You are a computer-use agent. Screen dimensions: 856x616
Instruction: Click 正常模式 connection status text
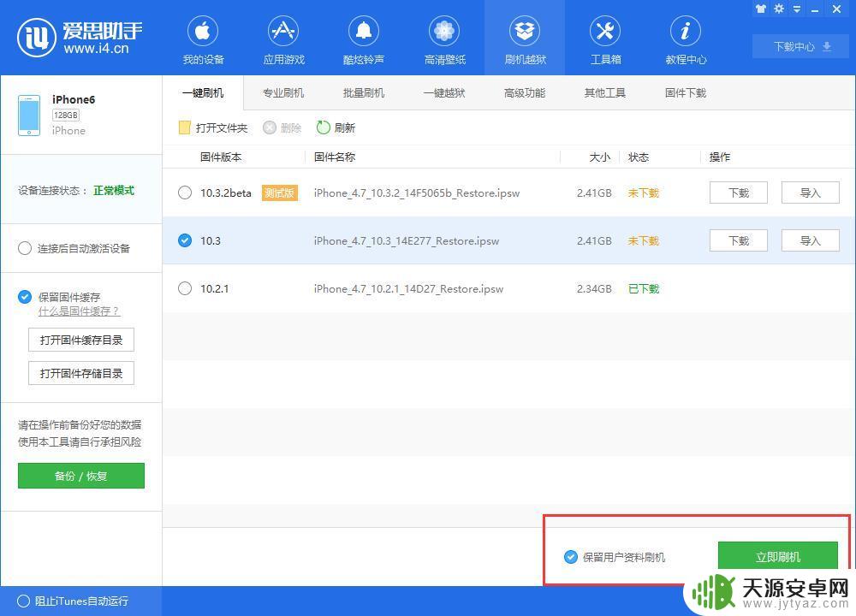[114, 191]
